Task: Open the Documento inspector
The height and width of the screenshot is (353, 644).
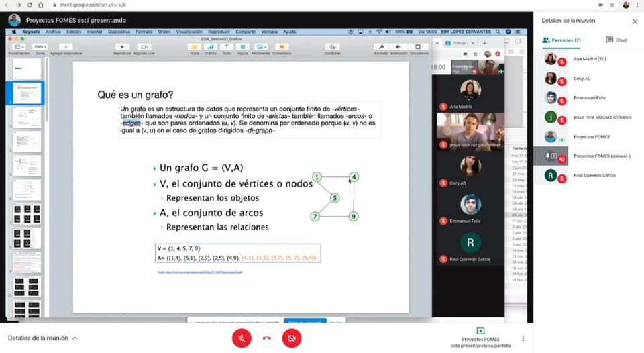Action: point(419,47)
